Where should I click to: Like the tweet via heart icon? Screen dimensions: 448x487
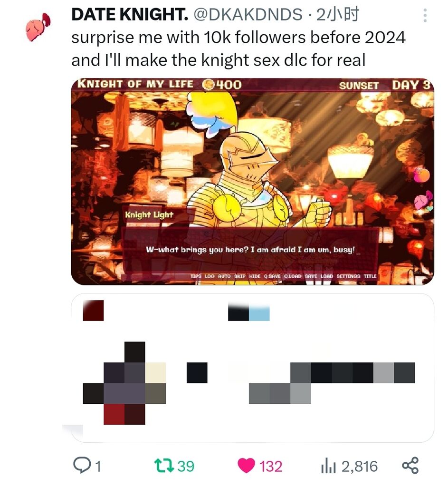point(246,466)
